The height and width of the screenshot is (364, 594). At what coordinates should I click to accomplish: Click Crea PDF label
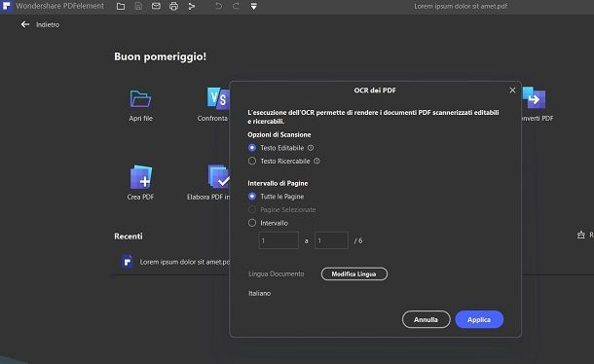pyautogui.click(x=140, y=197)
